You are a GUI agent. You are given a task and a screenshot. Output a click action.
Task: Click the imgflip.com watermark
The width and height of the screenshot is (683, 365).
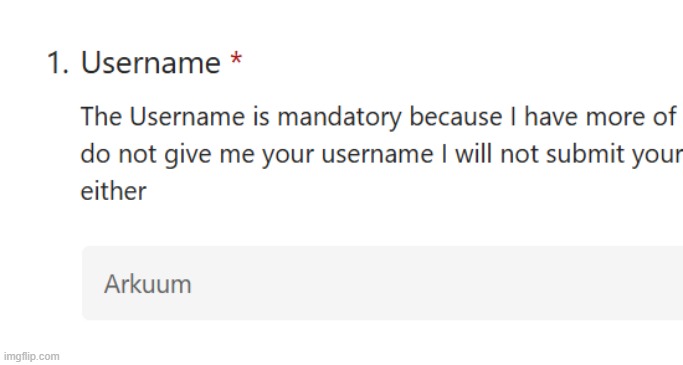point(31,356)
